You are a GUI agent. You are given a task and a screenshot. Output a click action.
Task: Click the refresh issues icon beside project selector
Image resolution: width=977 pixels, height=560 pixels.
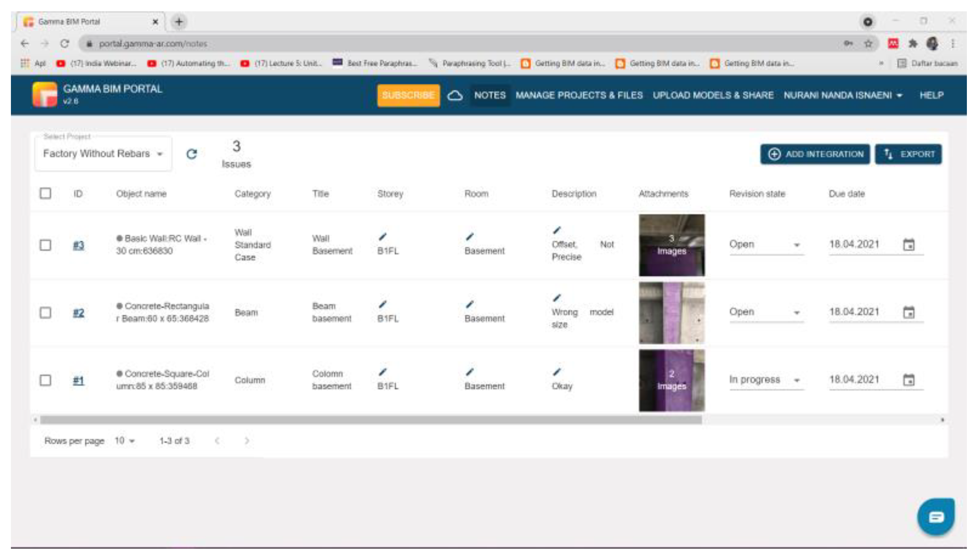click(x=191, y=154)
